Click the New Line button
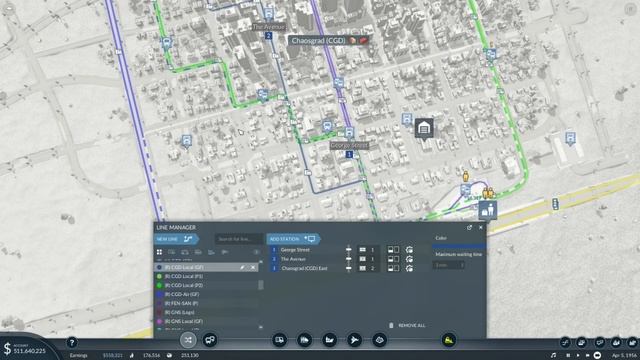640x360 pixels. tap(176, 239)
